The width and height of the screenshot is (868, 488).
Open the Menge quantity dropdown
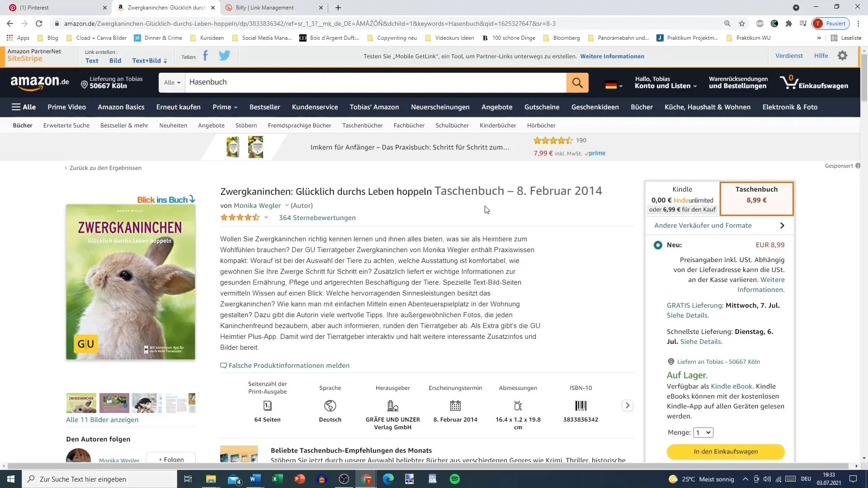click(x=703, y=432)
